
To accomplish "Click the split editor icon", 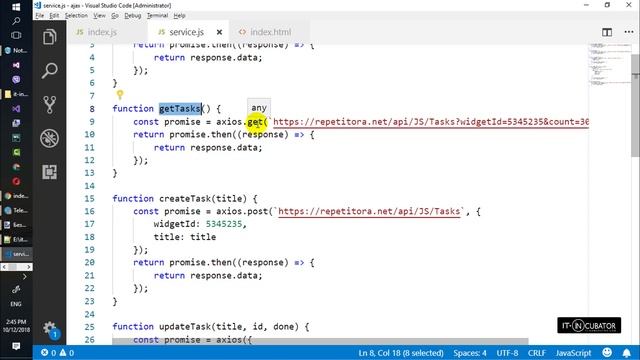I will click(x=607, y=32).
